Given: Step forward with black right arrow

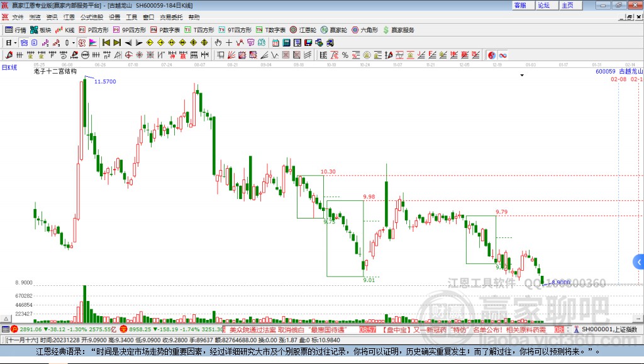Looking at the screenshot, I should 139,42.
